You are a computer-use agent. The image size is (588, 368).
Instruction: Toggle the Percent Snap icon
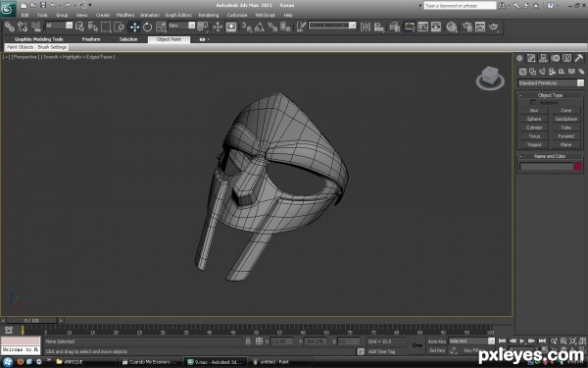(x=272, y=26)
